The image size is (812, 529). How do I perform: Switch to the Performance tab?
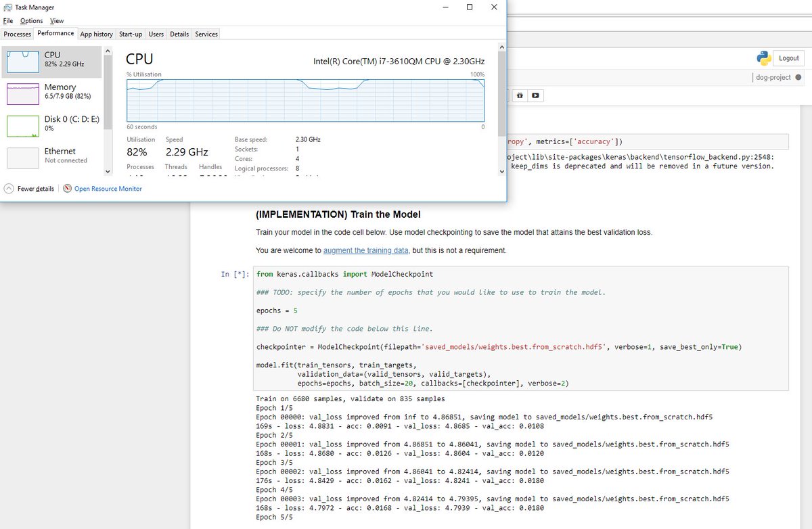click(55, 33)
